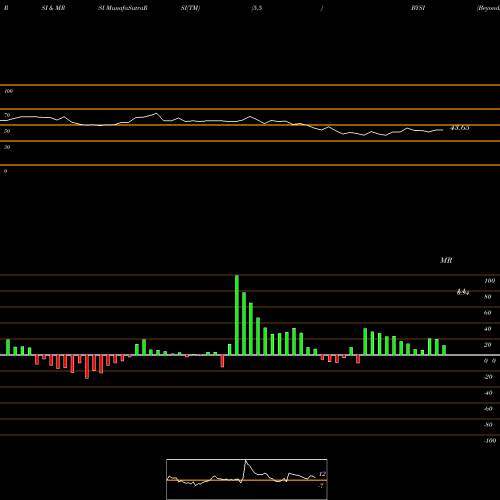Image resolution: width=500 pixels, height=500 pixels.
Task: Click the '-7' value in mini chart
Action: [x=321, y=485]
